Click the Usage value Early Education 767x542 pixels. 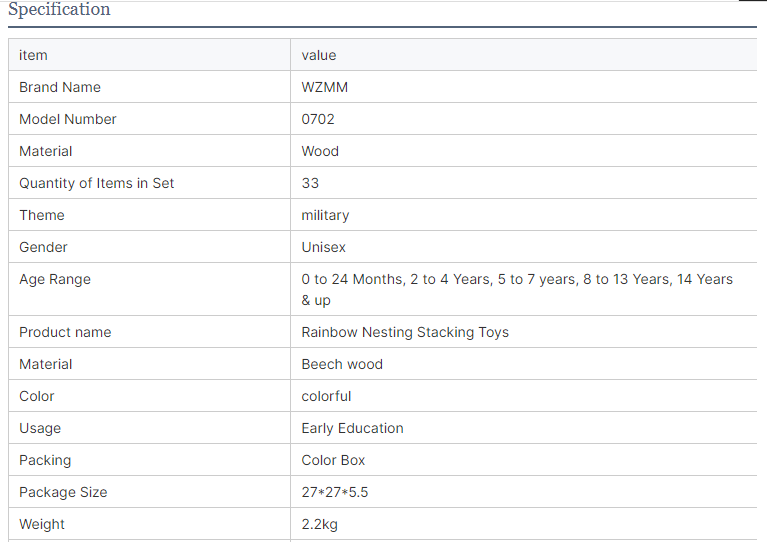[x=352, y=428]
